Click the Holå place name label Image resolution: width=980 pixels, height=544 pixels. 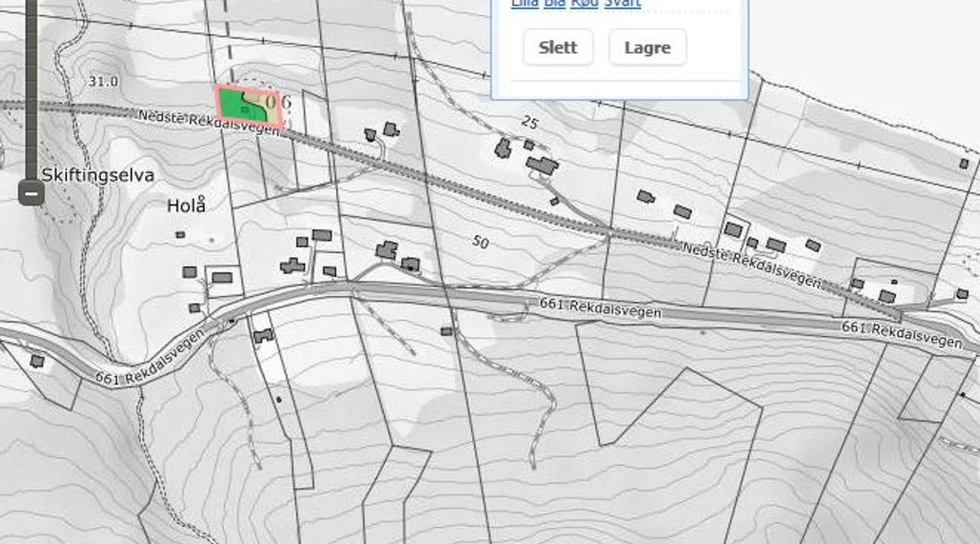pos(186,206)
